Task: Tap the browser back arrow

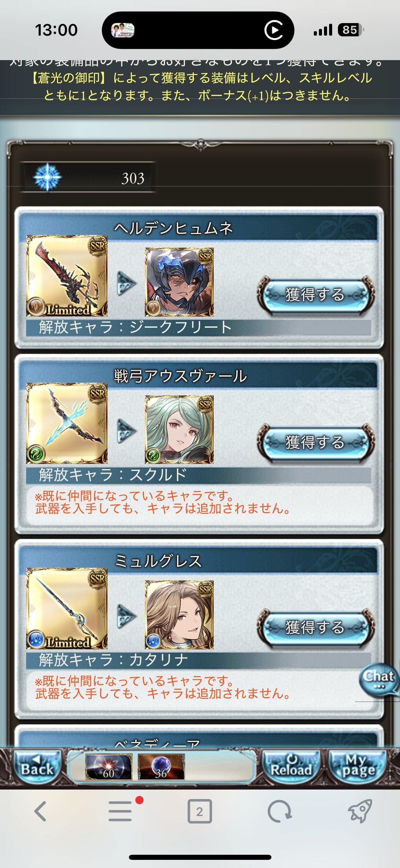Action: coord(40,811)
